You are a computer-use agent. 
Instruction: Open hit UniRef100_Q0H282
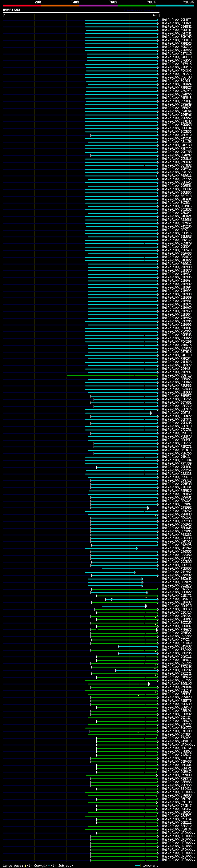(x=177, y=670)
